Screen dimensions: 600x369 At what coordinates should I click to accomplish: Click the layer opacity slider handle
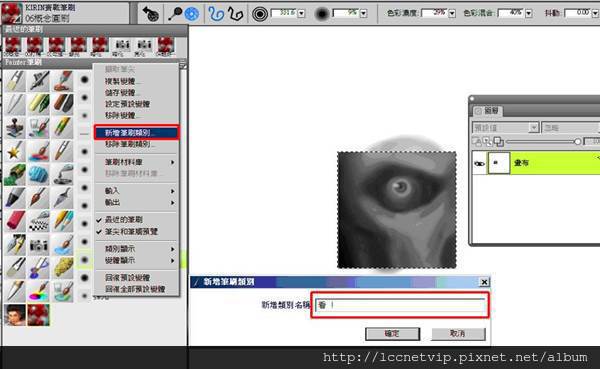pyautogui.click(x=577, y=142)
